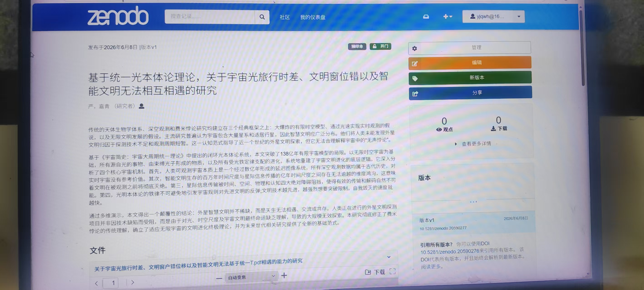Click the 10.5281/zenodo.20590276 DOI link

click(450, 251)
